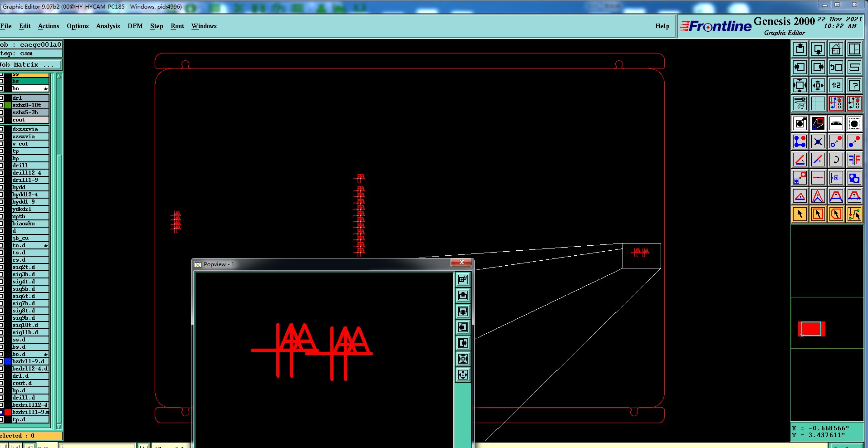Click the pan down view icon

pos(818,49)
